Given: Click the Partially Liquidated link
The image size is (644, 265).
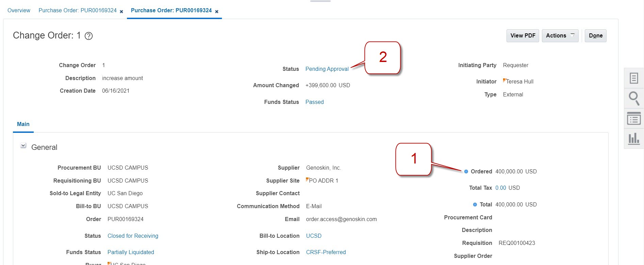Looking at the screenshot, I should coord(131,252).
